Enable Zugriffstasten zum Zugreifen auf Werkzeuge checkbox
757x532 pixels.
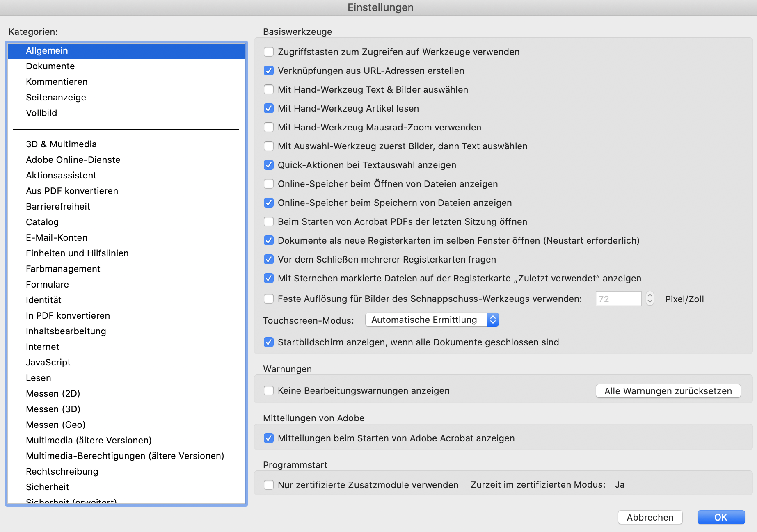pyautogui.click(x=269, y=52)
